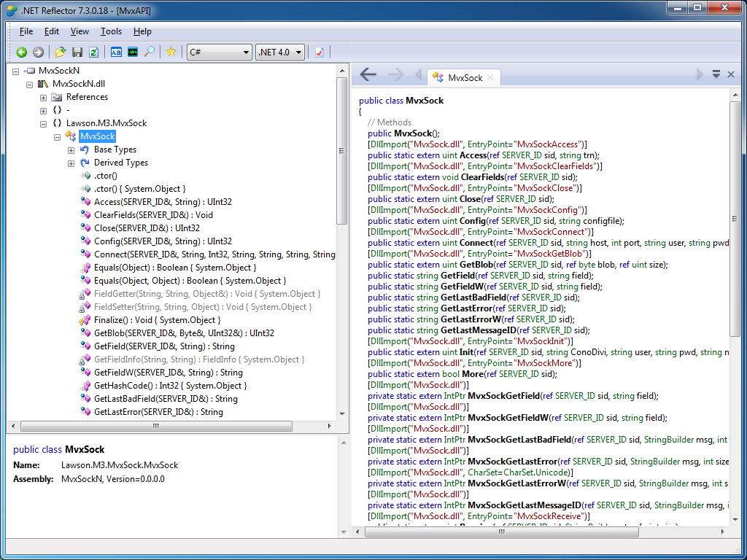Click the analyzer waveform toolbar icon
The image size is (747, 560).
pos(132,52)
